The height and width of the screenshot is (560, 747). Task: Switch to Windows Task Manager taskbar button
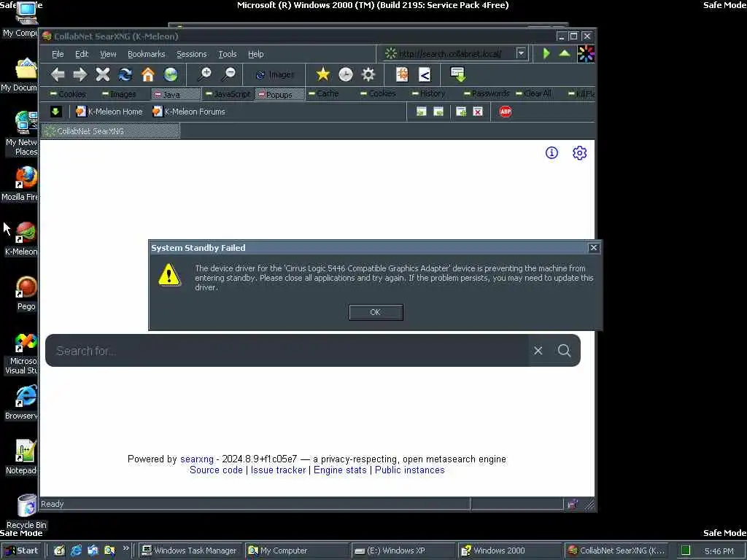pyautogui.click(x=190, y=551)
